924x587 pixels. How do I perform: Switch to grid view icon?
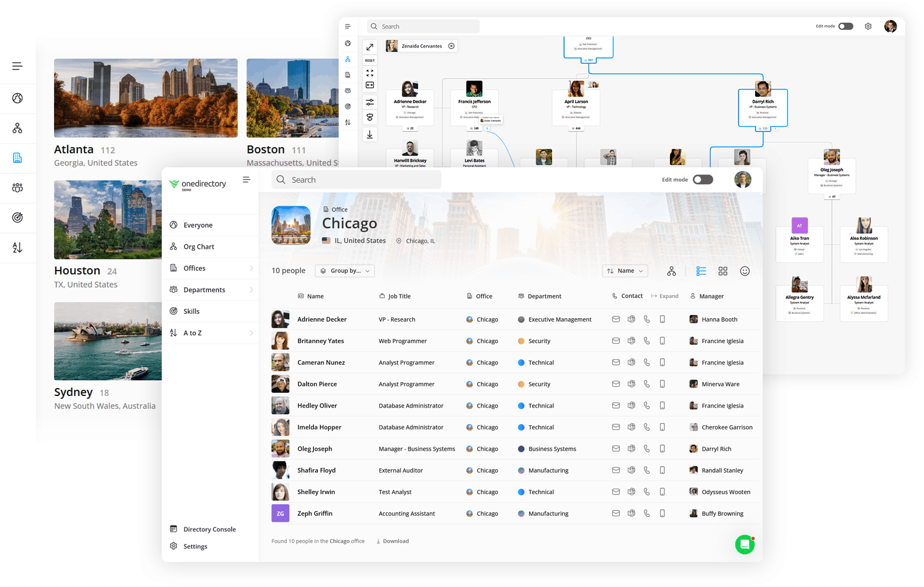pos(723,271)
